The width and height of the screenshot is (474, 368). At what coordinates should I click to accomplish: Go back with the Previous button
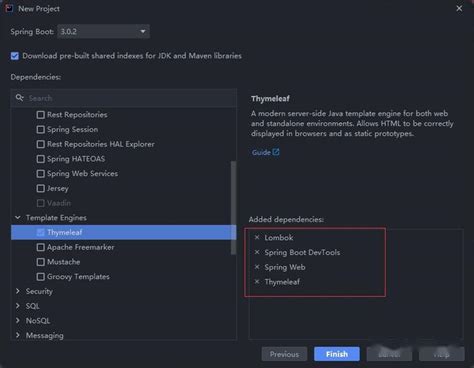tap(284, 354)
